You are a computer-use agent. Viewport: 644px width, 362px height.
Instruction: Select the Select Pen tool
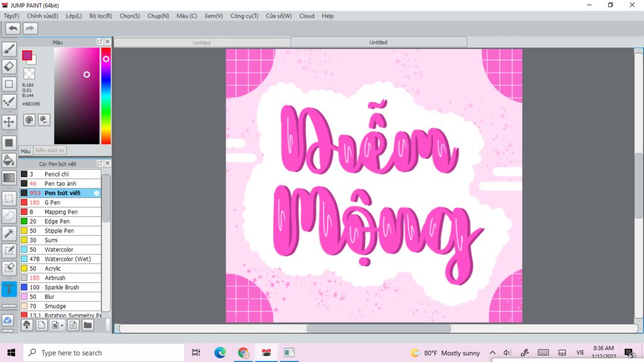pos(9,251)
